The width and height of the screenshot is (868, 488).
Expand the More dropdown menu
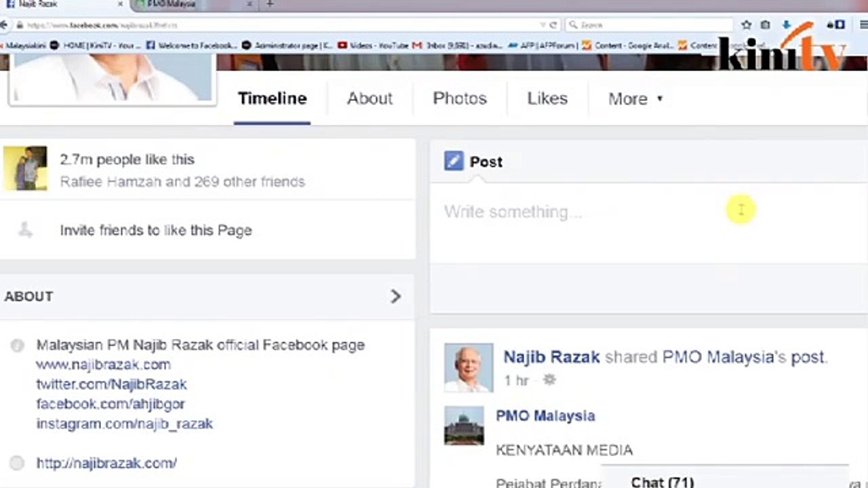tap(635, 98)
